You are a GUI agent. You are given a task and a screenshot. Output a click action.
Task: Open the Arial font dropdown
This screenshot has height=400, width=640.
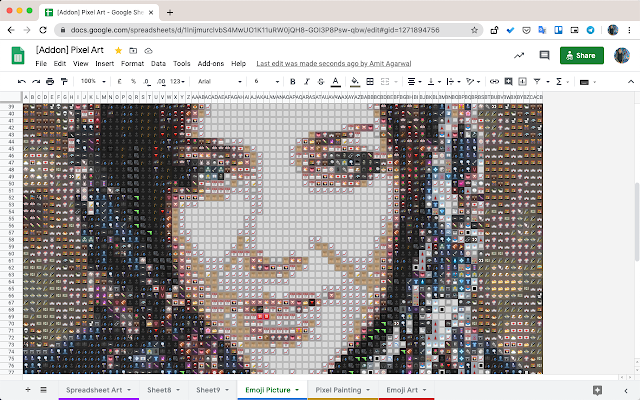[x=220, y=82]
